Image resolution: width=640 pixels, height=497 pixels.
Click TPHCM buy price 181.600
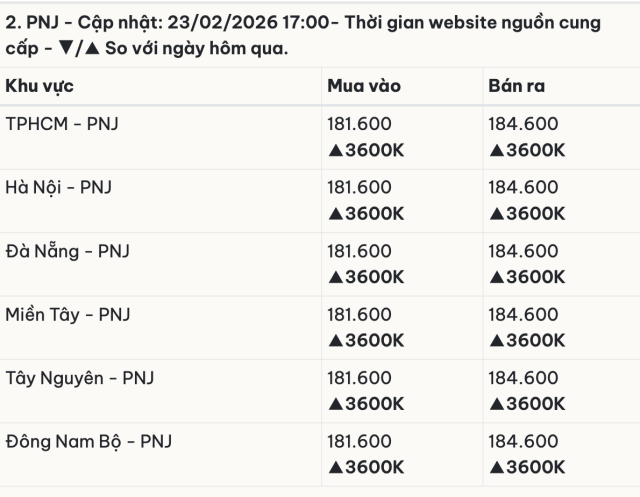(359, 123)
